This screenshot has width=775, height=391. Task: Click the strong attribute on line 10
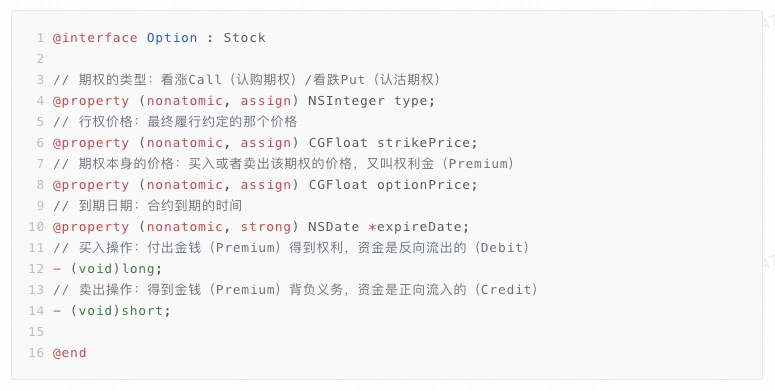pyautogui.click(x=266, y=227)
